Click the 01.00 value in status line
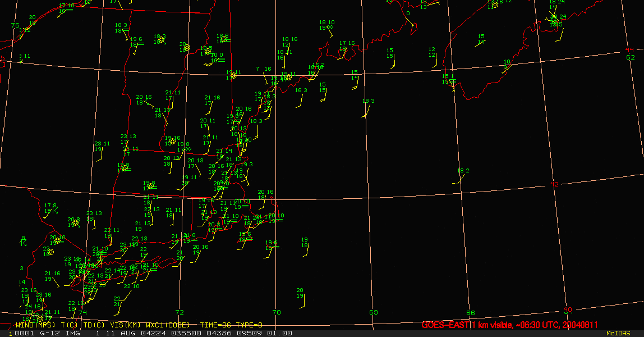This screenshot has height=337, width=644. [280, 333]
